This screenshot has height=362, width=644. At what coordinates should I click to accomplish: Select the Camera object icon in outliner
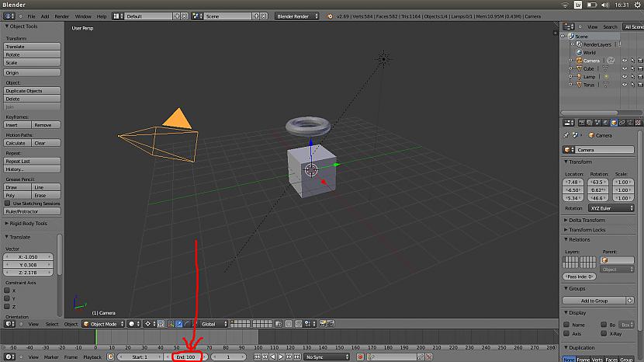(x=579, y=61)
